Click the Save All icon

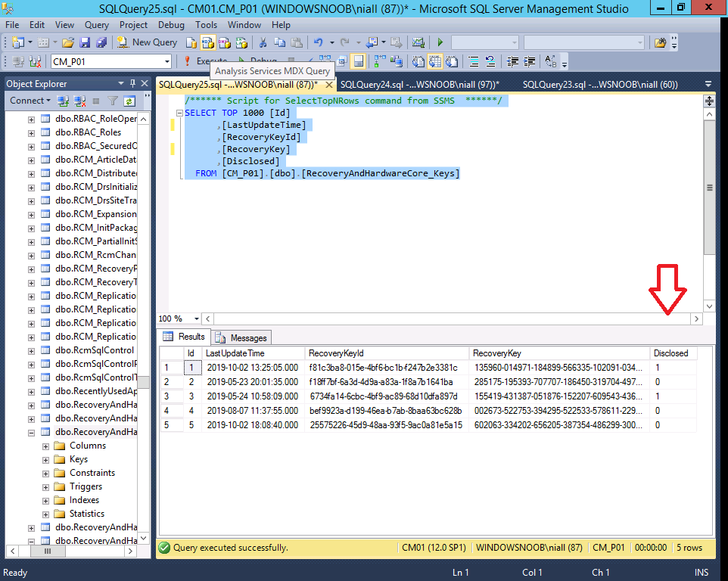pos(101,42)
